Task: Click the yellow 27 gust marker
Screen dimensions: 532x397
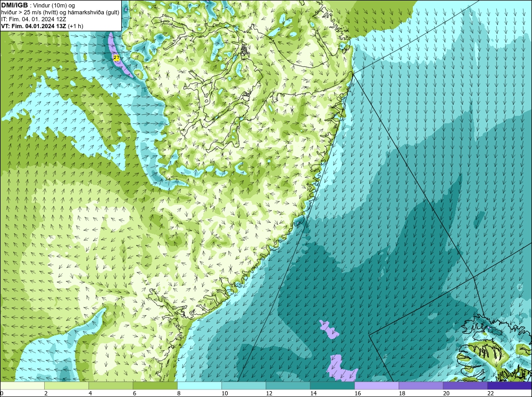Action: [x=117, y=58]
